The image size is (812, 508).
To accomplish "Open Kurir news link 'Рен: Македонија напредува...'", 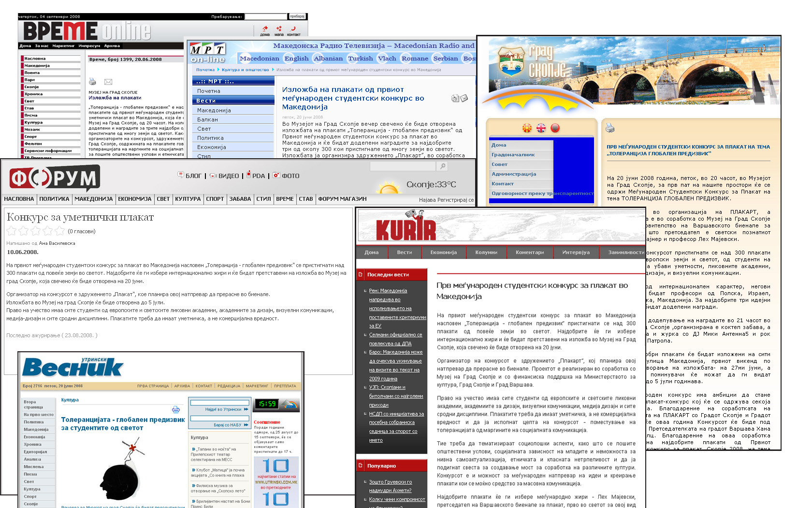I will pos(397,309).
